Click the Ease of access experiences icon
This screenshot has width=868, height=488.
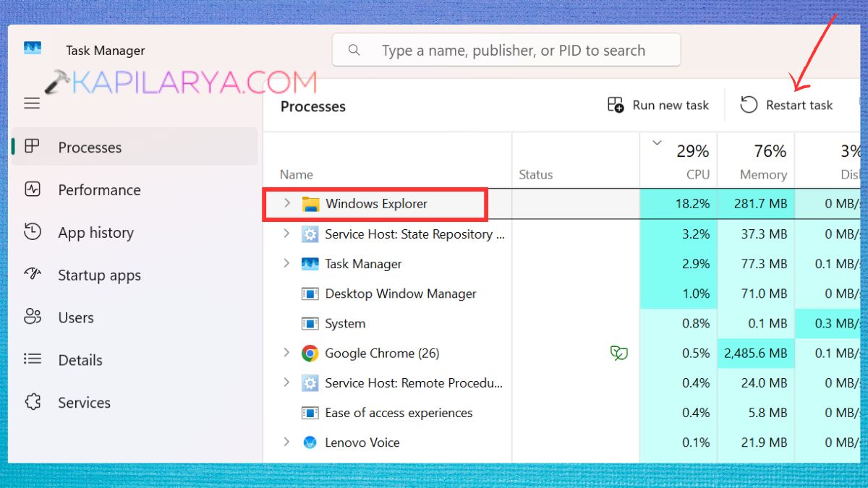310,413
